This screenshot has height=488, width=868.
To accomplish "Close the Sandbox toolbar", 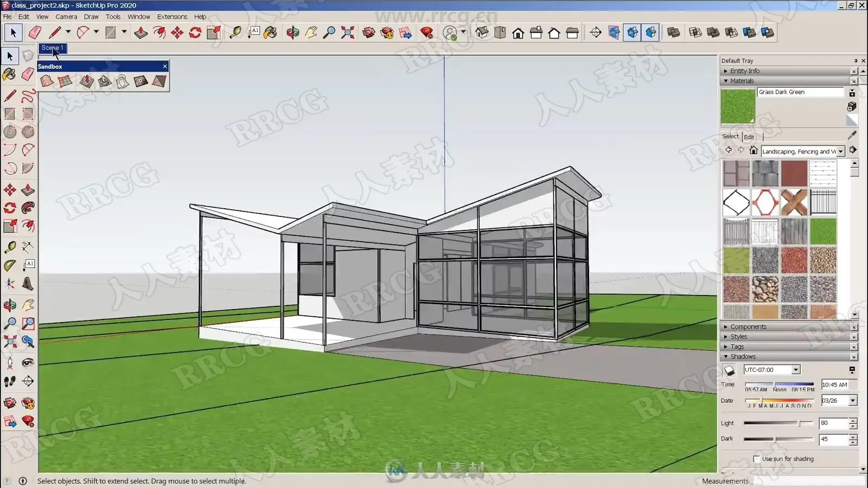I will (x=165, y=66).
